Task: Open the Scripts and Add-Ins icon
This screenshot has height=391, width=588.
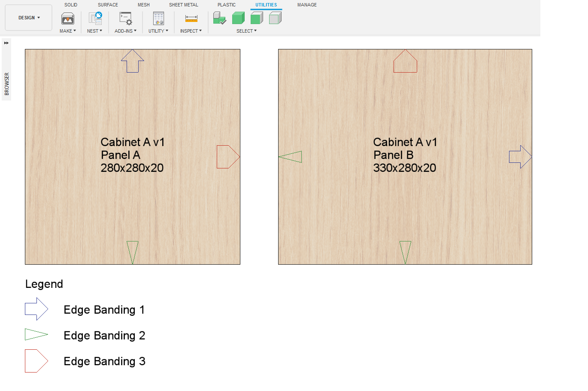Action: [126, 18]
